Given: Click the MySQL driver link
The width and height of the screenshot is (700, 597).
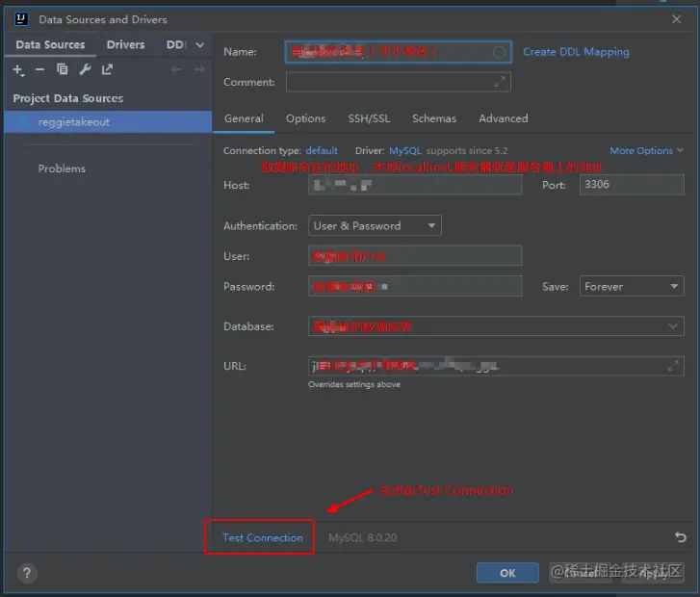Looking at the screenshot, I should point(405,151).
